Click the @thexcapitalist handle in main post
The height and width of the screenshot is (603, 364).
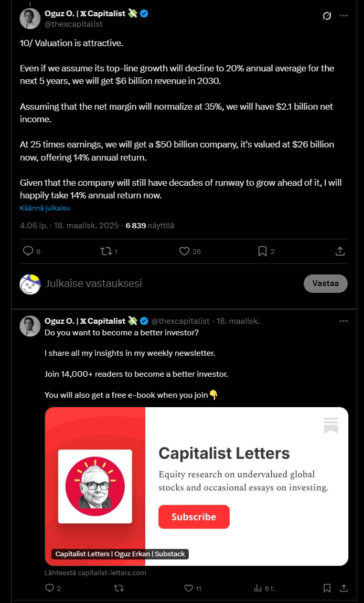(x=73, y=24)
